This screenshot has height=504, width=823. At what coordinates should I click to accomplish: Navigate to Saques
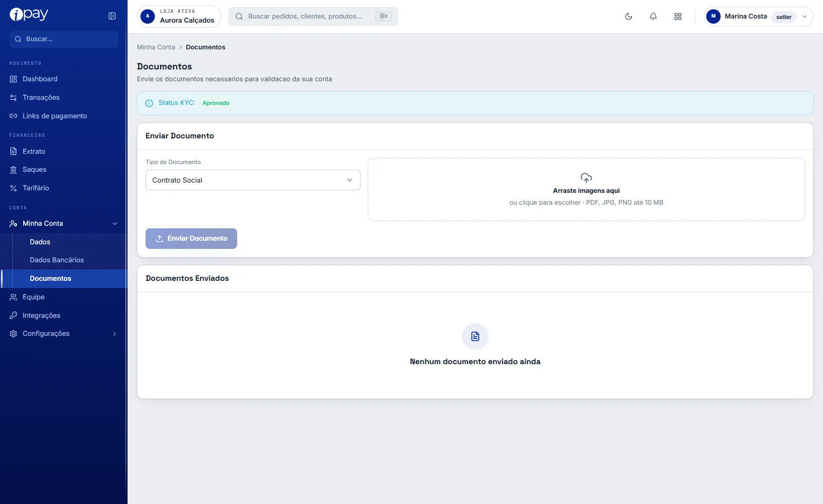pos(63,170)
